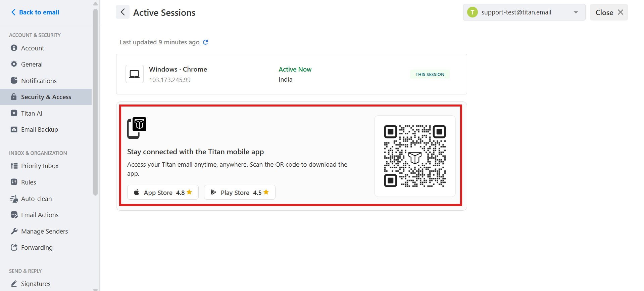The height and width of the screenshot is (291, 644).
Task: Click the Google Play logo icon
Action: pyautogui.click(x=213, y=193)
